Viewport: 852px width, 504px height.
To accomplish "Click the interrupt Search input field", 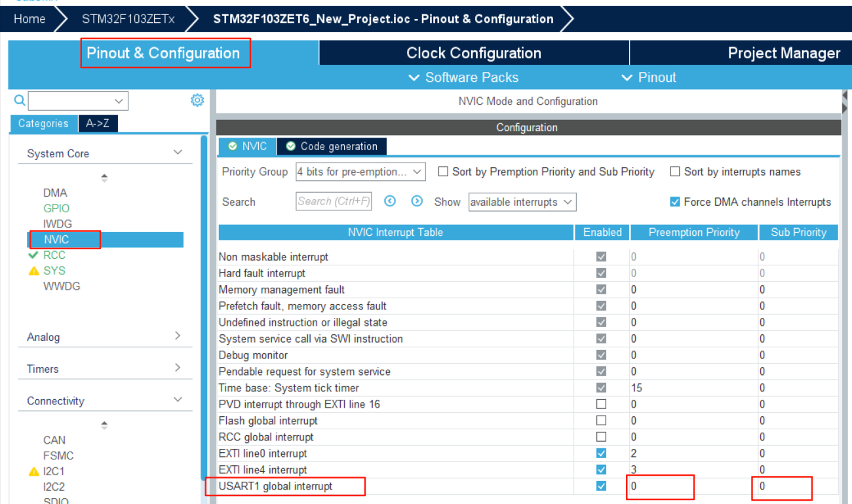I will click(334, 202).
